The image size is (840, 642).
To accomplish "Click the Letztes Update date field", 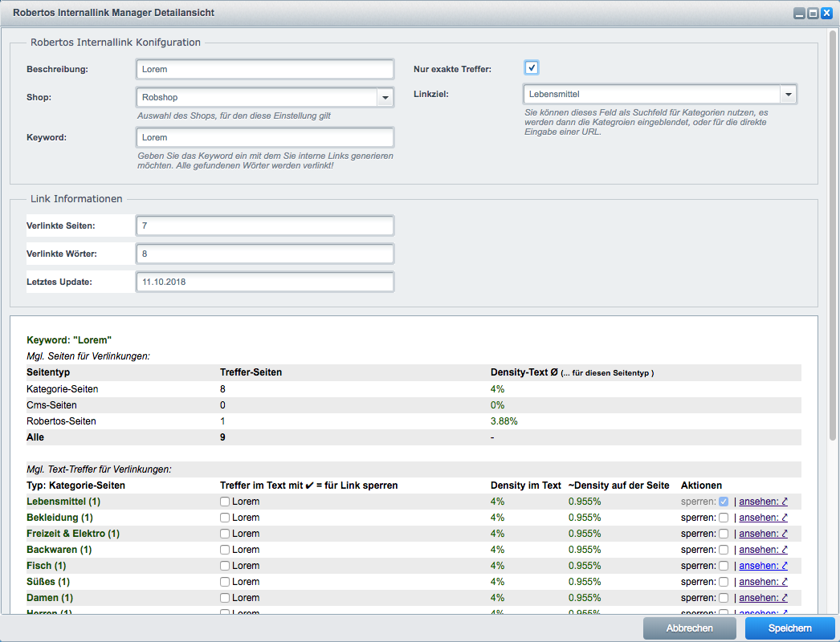I will [265, 282].
